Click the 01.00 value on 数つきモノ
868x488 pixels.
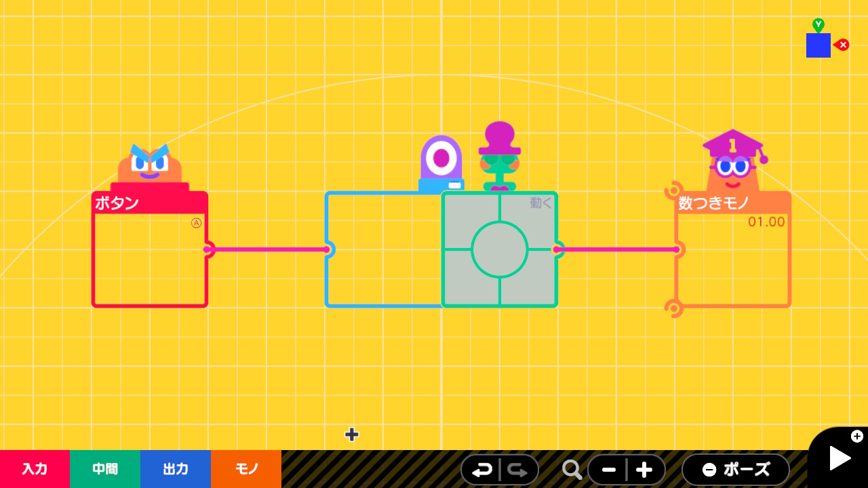click(x=766, y=222)
